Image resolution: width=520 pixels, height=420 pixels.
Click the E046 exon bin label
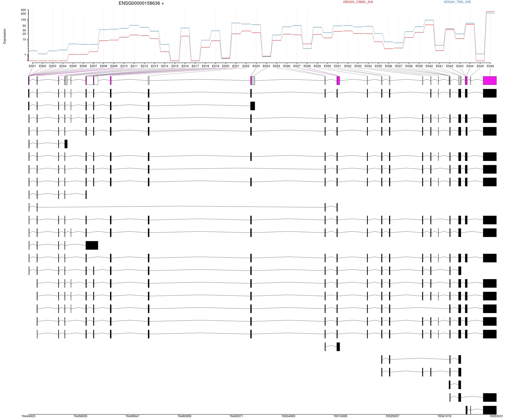tap(490, 66)
